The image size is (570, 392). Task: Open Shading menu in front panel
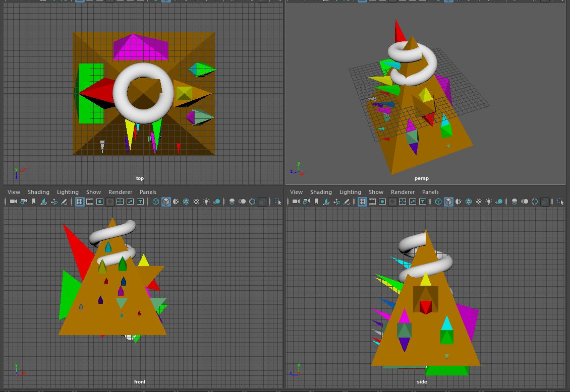tap(38, 192)
